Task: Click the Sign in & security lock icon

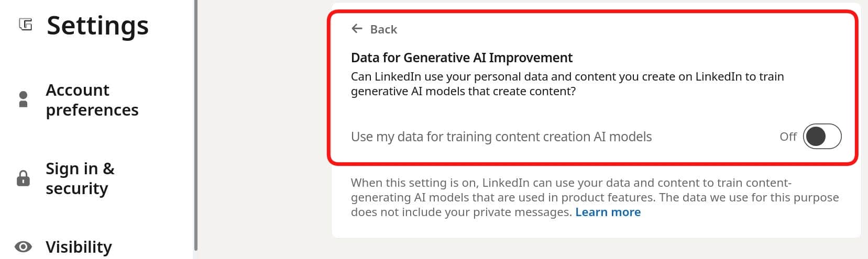Action: tap(23, 178)
